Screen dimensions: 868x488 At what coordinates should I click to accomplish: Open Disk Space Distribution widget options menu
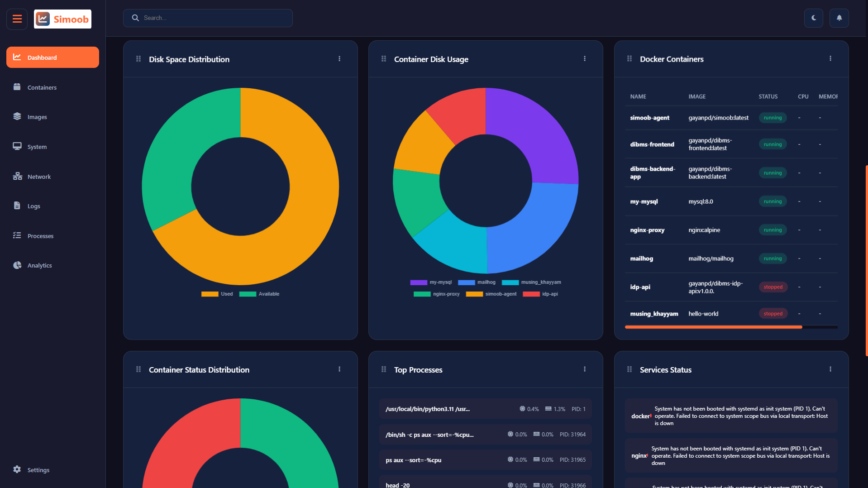[339, 58]
